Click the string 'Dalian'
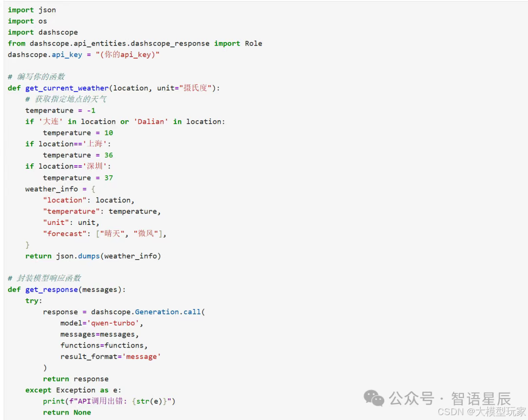Viewport: 528px width, 420px height. [151, 122]
